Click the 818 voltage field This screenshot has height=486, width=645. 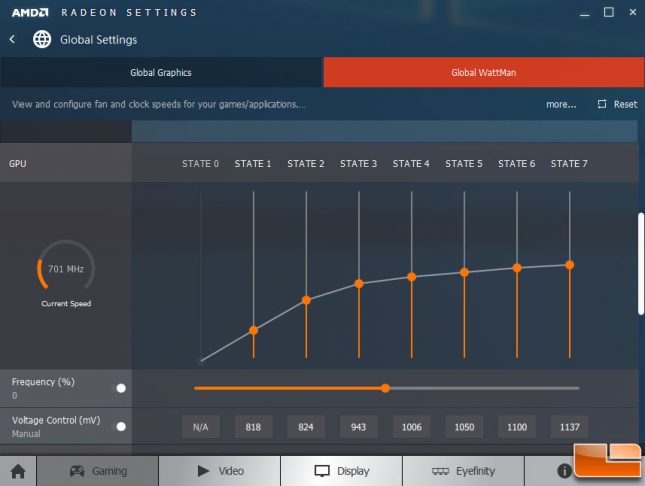click(253, 427)
